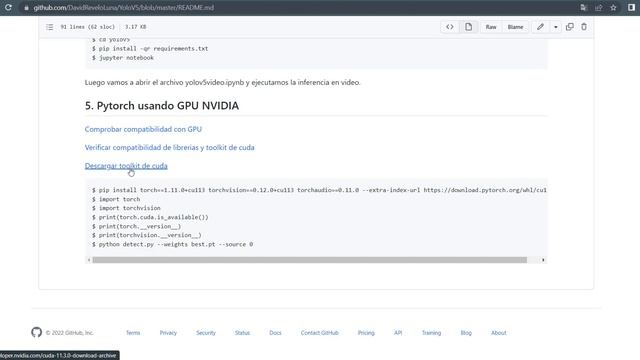
Task: Click the 'jupyter notebook' command line
Action: 123,58
